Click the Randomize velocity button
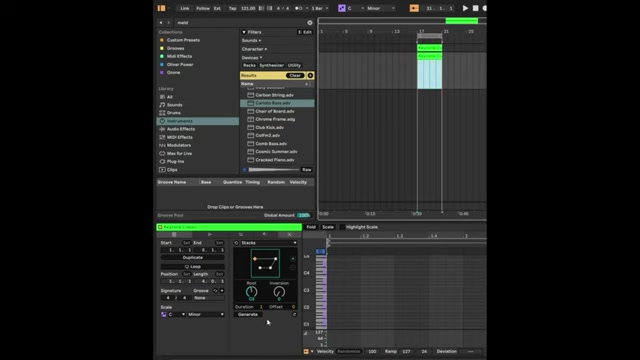Image resolution: width=640 pixels, height=360 pixels. pyautogui.click(x=349, y=351)
